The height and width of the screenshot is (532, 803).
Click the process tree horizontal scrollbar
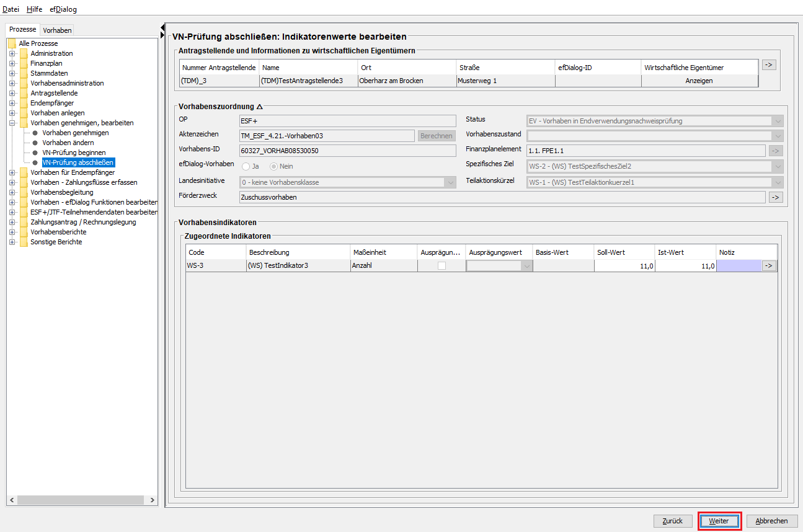[82, 500]
